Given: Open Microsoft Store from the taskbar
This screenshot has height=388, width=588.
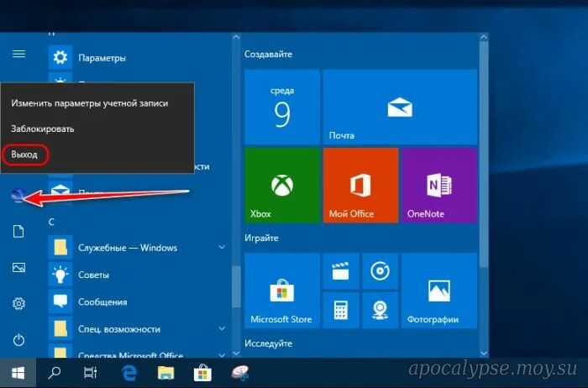Looking at the screenshot, I should [202, 373].
